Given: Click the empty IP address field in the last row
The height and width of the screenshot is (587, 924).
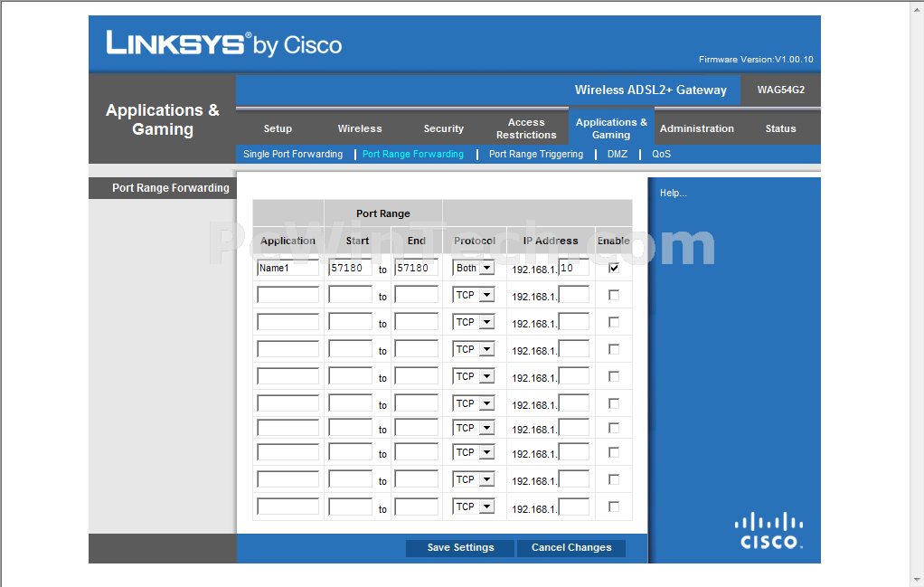Looking at the screenshot, I should pos(574,507).
